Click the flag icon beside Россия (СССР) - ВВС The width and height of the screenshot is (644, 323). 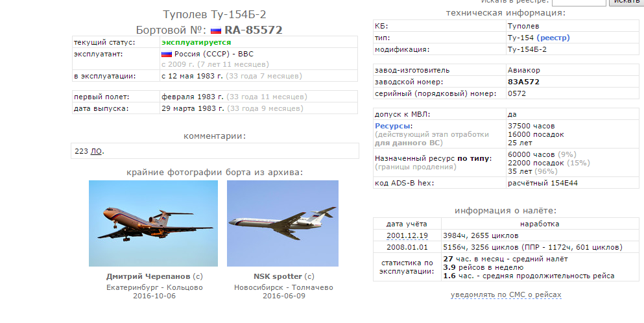tap(166, 54)
